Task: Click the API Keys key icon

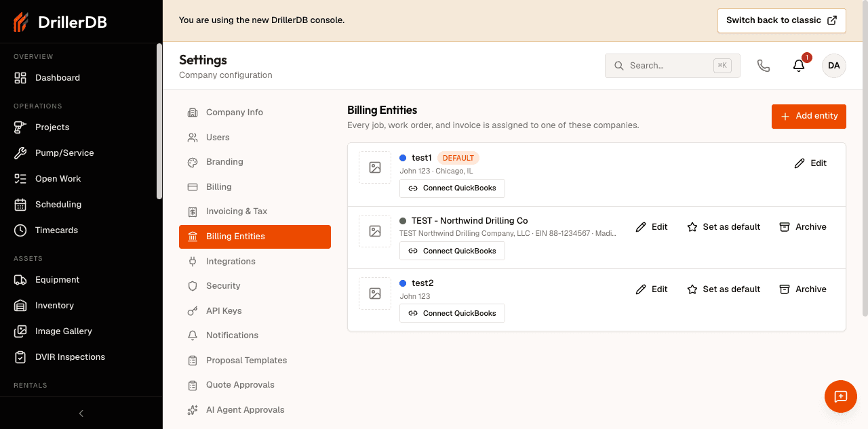Action: point(193,311)
